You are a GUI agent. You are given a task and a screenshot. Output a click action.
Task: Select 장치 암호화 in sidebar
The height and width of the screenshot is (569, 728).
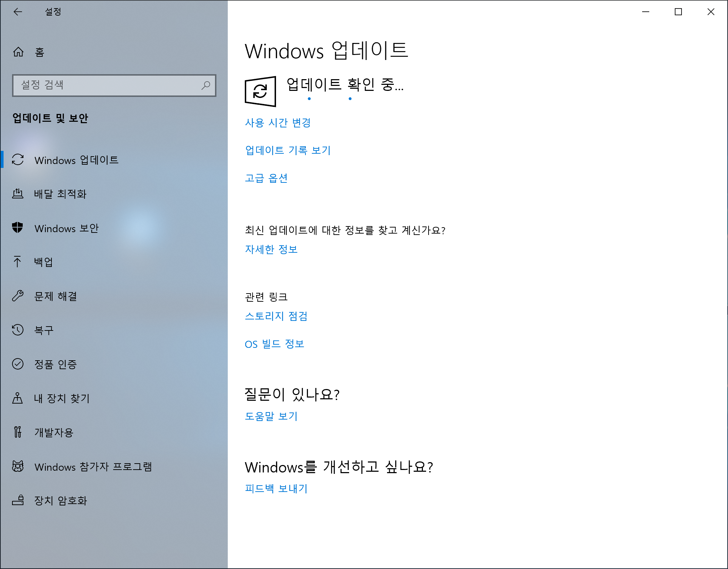[x=114, y=500]
